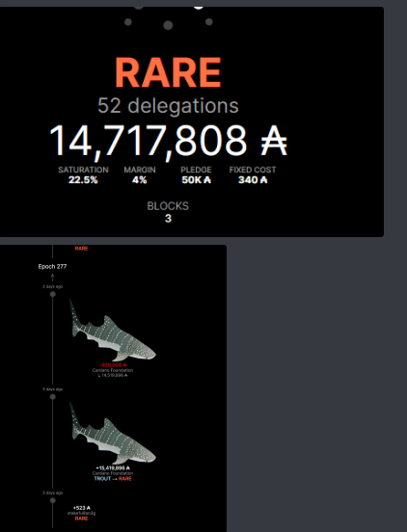Viewport: 407px width, 532px height.
Task: Click the BLOCKS label
Action: tap(168, 206)
